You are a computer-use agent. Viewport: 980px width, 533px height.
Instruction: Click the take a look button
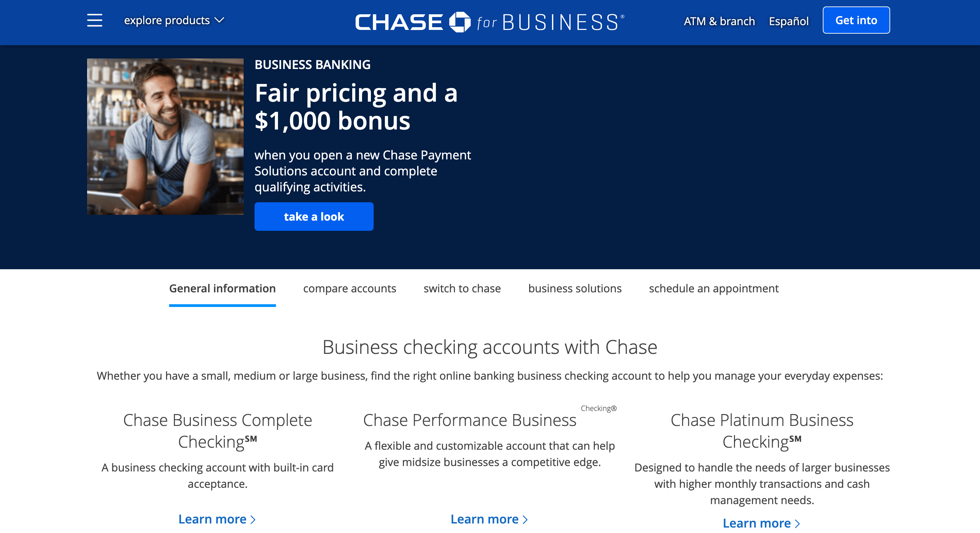click(x=314, y=217)
